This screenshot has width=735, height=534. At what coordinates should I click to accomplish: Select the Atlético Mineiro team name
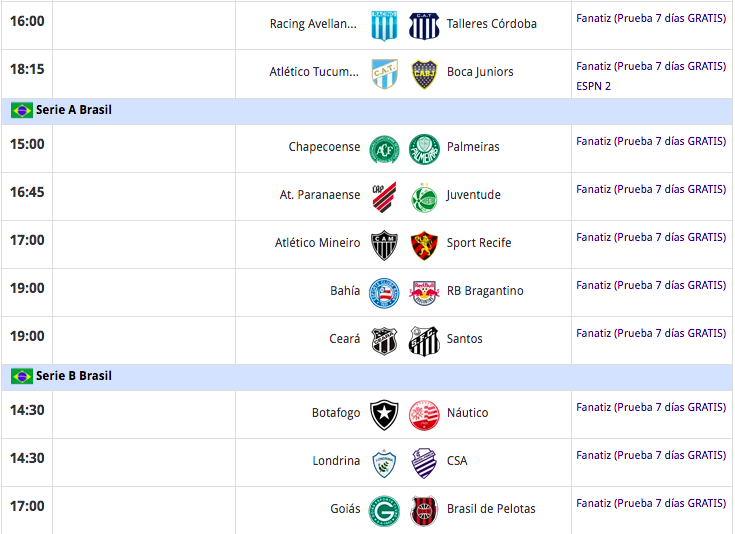coord(317,243)
